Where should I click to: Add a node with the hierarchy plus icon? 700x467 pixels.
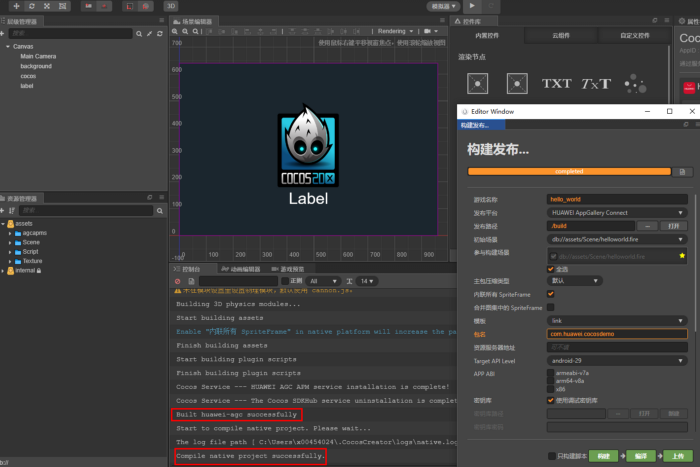point(2,33)
